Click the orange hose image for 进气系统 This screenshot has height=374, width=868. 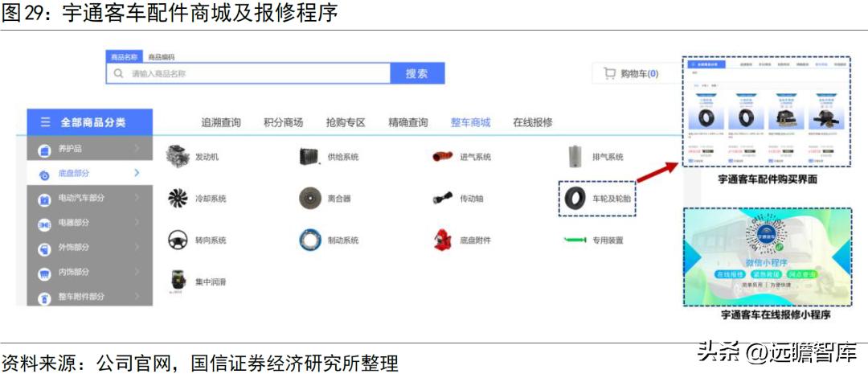click(x=443, y=156)
